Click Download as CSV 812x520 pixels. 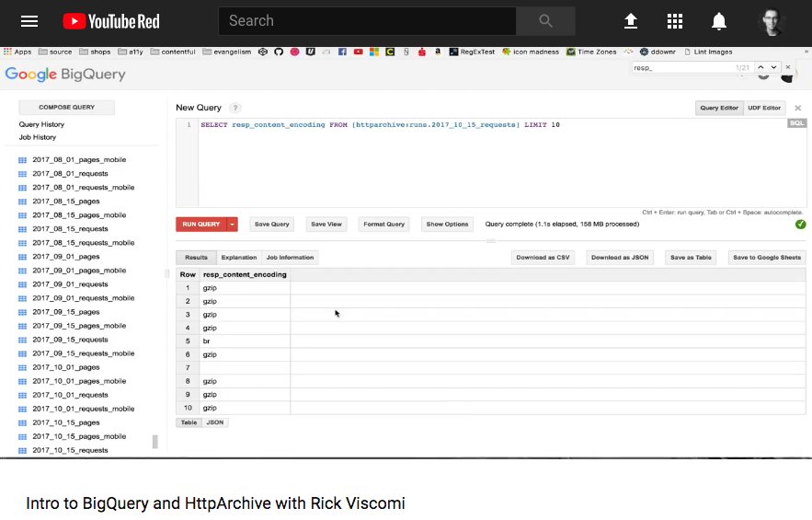pyautogui.click(x=543, y=258)
